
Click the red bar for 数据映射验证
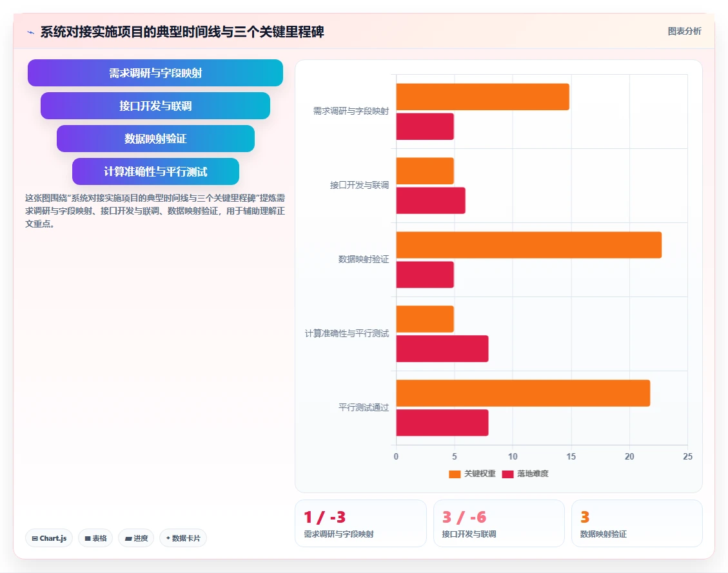point(425,275)
